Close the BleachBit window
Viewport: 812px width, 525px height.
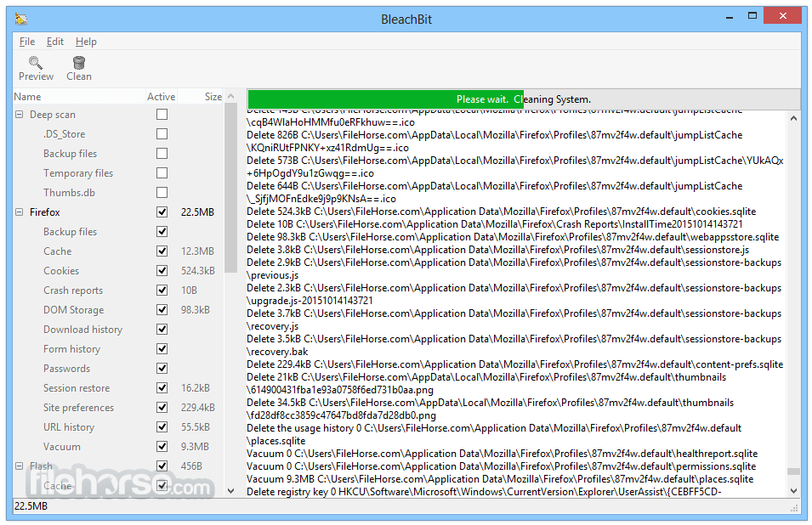[782, 16]
